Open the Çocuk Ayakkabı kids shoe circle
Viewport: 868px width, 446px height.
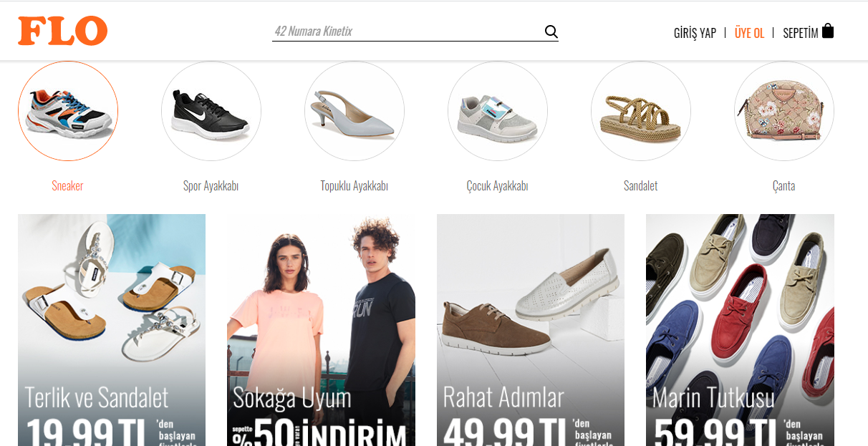click(498, 111)
